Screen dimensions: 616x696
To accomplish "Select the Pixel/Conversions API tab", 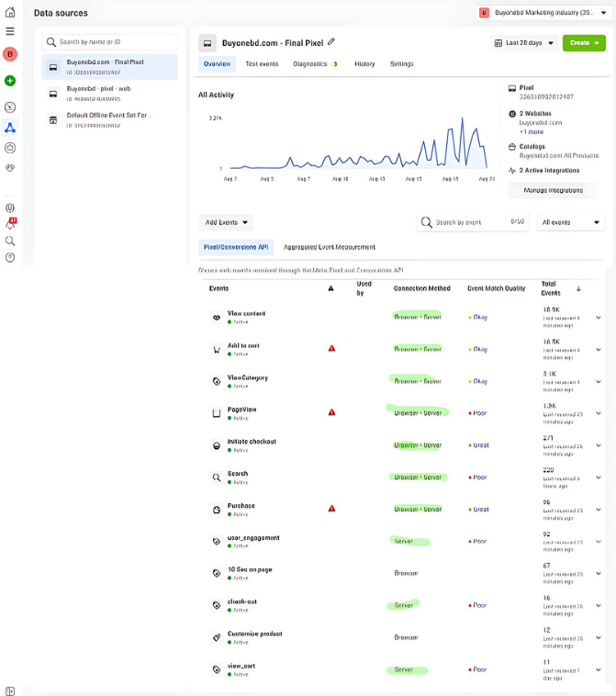I will point(236,247).
